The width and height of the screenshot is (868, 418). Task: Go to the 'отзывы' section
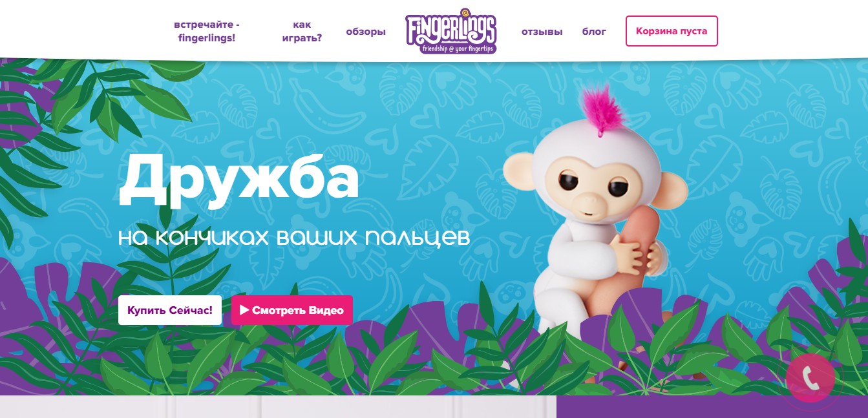click(542, 32)
